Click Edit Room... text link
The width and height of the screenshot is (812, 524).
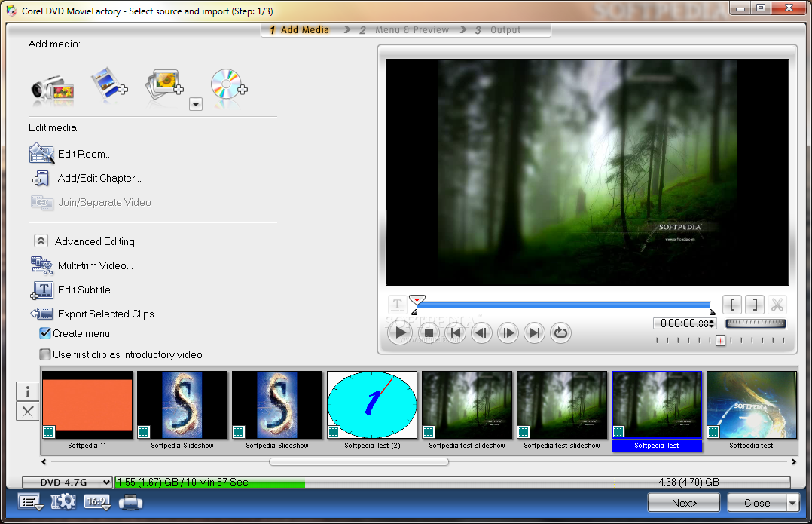(x=85, y=154)
